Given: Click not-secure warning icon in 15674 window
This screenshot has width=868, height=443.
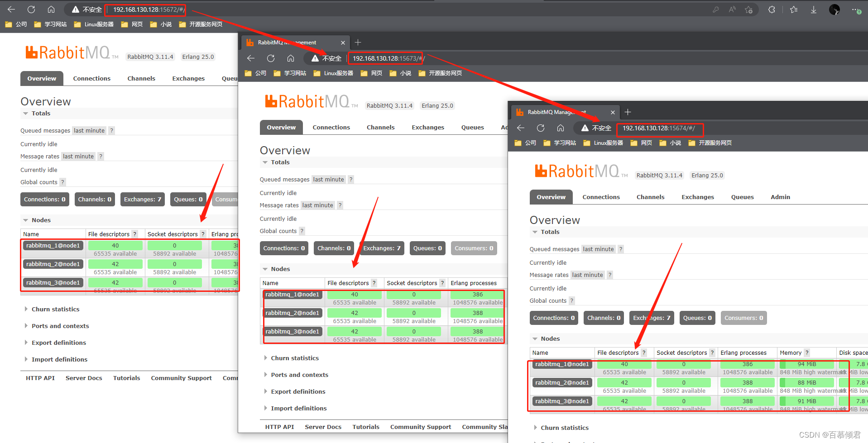Looking at the screenshot, I should point(585,128).
